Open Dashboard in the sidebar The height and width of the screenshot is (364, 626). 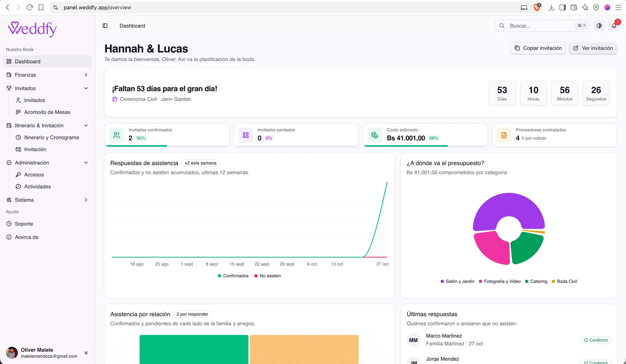47,61
